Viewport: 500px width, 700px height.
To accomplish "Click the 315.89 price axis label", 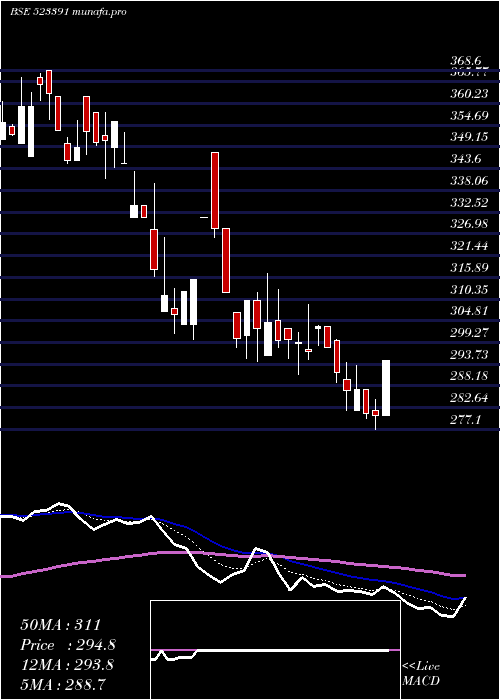I will [x=469, y=268].
